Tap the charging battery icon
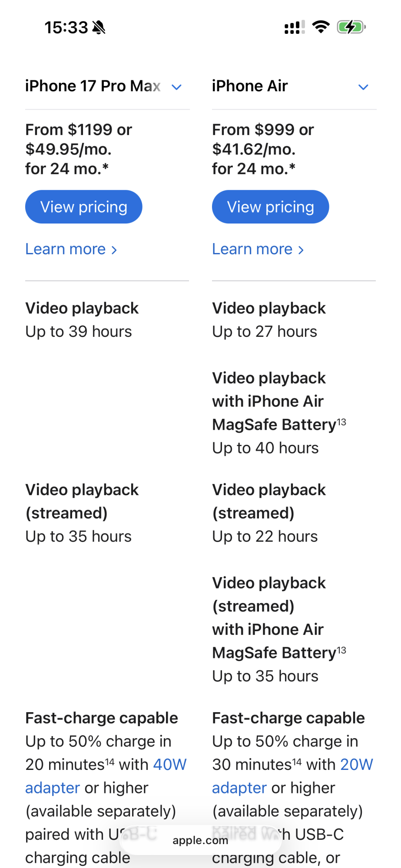Screen dimensions: 401x868 point(351,27)
